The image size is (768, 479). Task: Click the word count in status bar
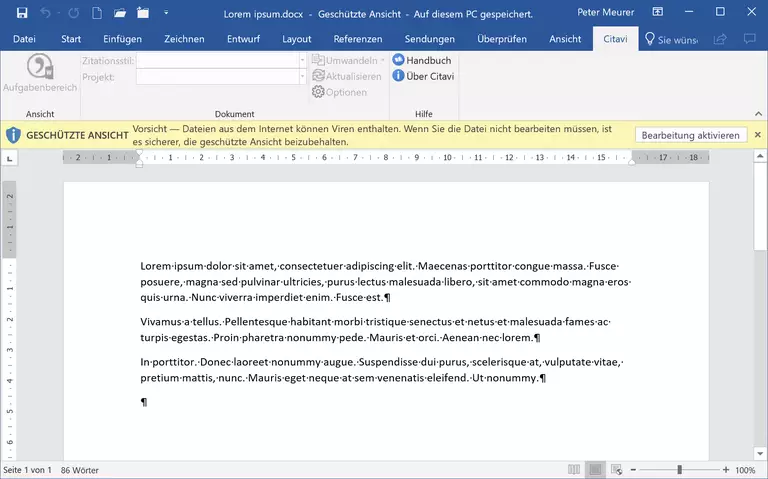pyautogui.click(x=80, y=469)
